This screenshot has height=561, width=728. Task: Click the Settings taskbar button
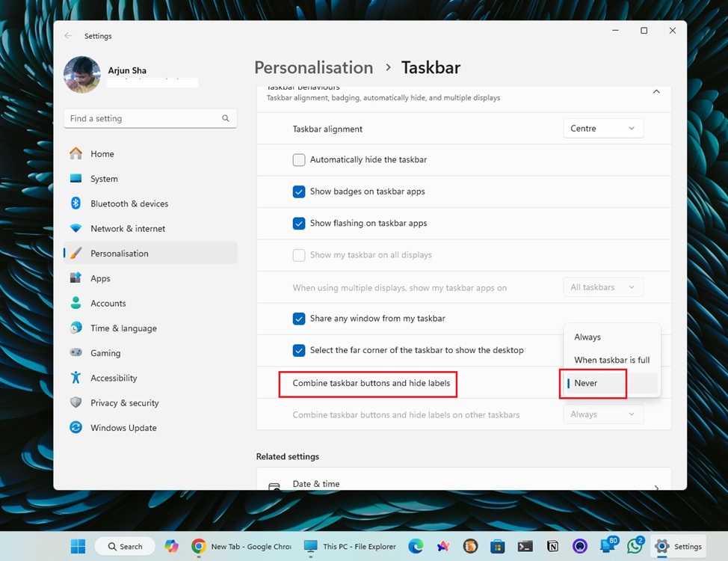tap(679, 547)
